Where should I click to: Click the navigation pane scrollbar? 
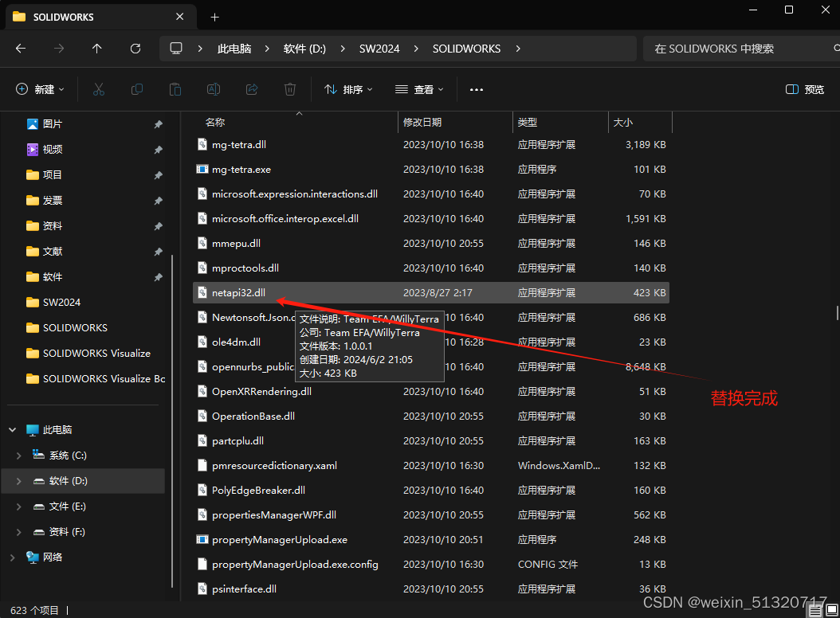[x=172, y=420]
